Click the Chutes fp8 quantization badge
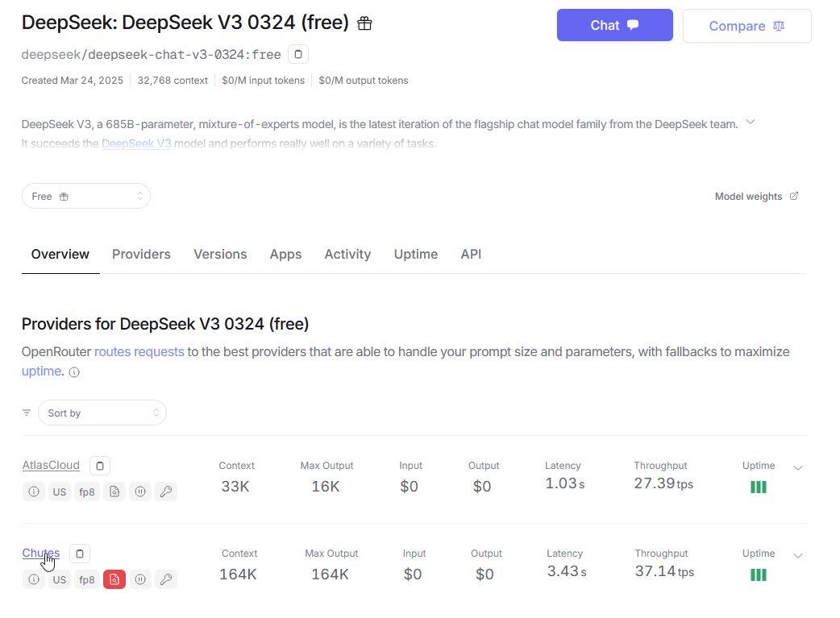840x618 pixels. pos(87,579)
